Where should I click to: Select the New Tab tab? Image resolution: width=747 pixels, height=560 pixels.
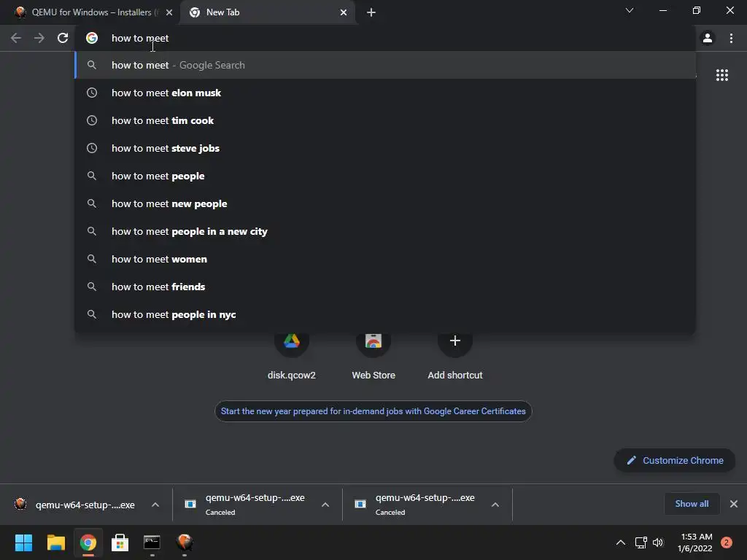tap(267, 12)
